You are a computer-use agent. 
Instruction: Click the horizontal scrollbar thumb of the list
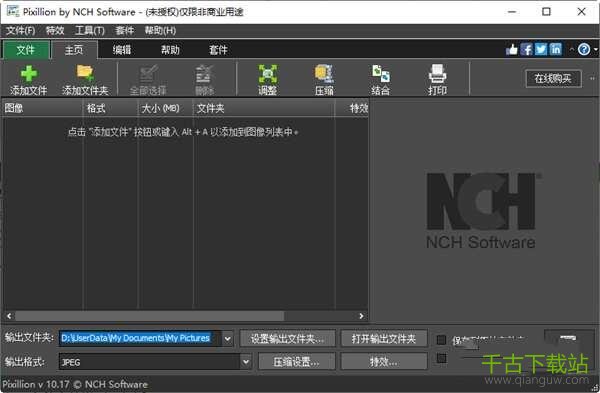[x=150, y=316]
